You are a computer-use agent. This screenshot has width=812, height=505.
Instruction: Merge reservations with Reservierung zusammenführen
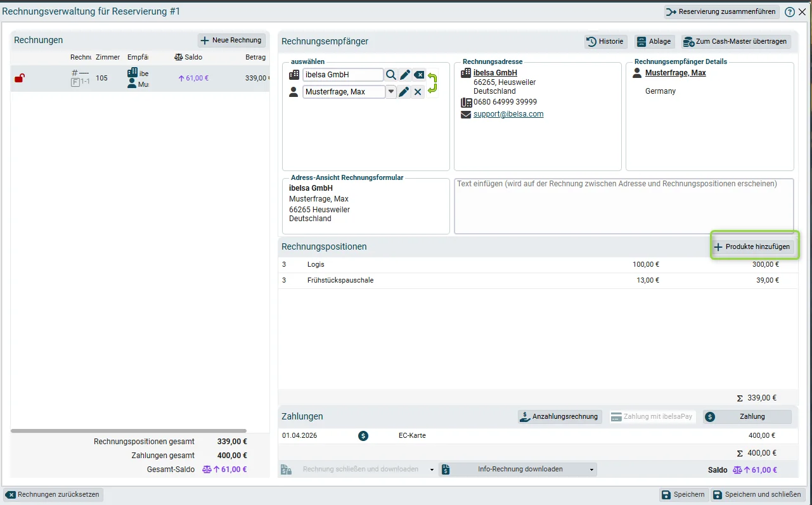pos(721,12)
